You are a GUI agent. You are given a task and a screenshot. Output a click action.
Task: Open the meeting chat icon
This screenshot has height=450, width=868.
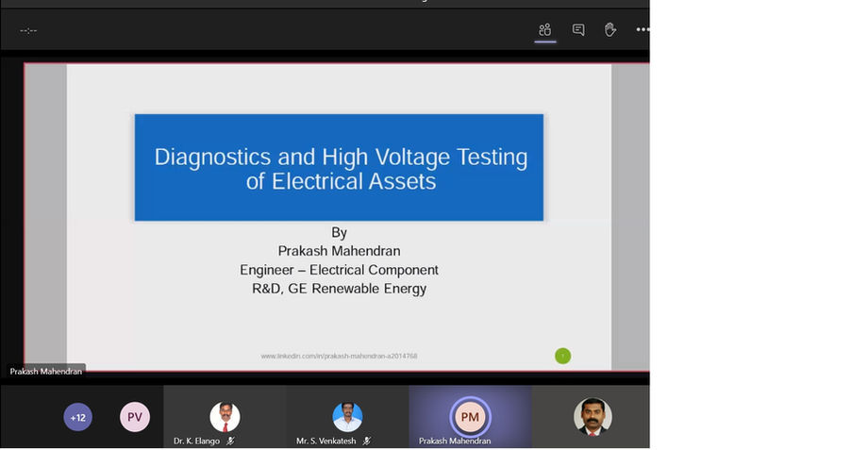pos(578,29)
